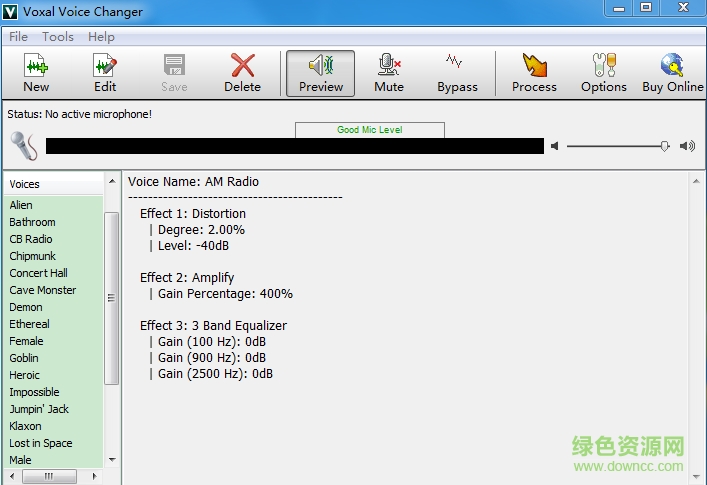
Task: Select the CB Radio voice
Action: (54, 239)
